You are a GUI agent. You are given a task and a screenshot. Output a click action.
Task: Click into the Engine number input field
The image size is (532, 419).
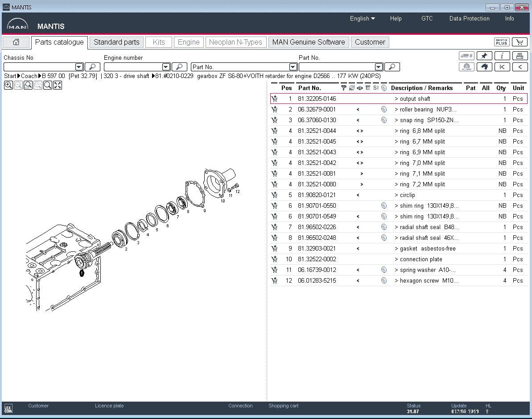133,67
